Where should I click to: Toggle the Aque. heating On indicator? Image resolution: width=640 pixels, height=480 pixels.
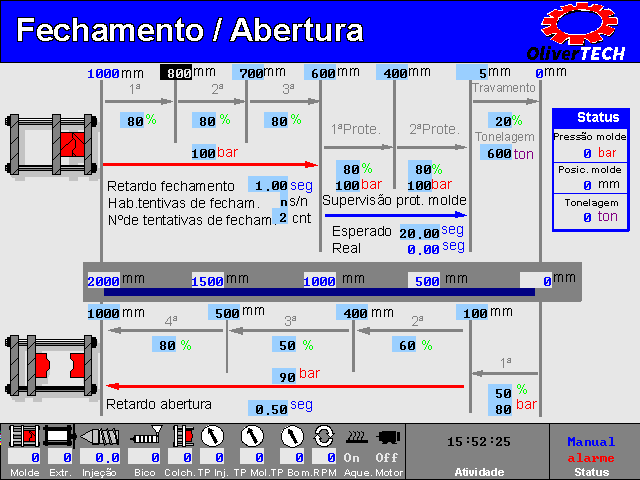click(352, 457)
